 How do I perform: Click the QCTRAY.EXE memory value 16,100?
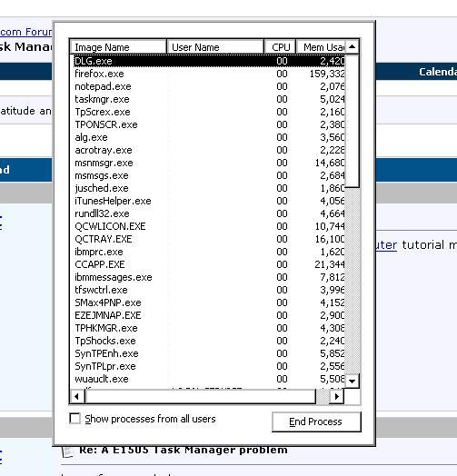coord(330,239)
